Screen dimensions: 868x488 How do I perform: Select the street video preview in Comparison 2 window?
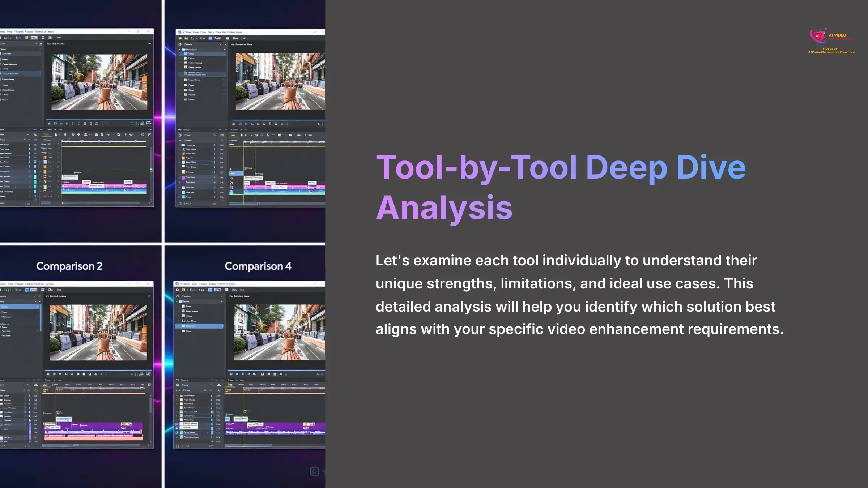98,333
